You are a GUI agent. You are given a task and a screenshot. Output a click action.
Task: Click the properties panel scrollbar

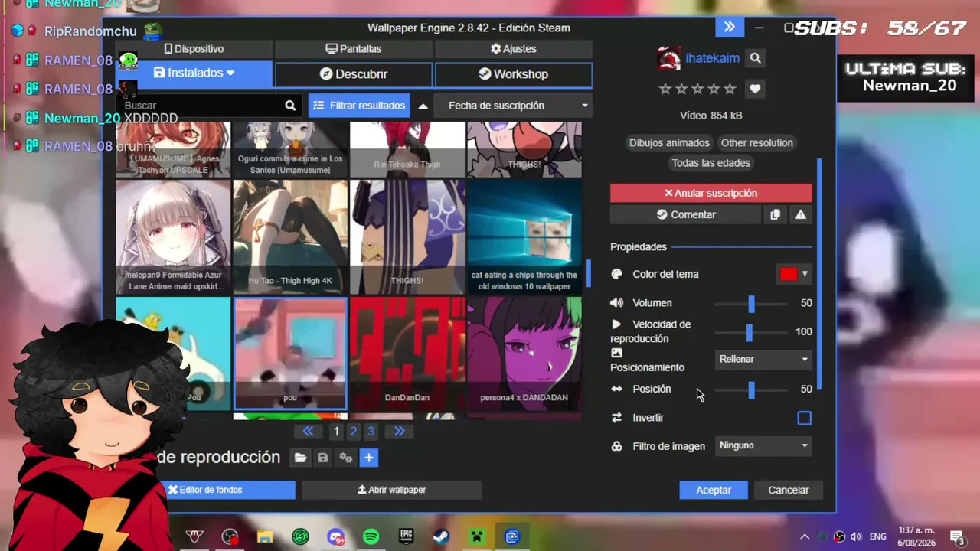point(820,274)
